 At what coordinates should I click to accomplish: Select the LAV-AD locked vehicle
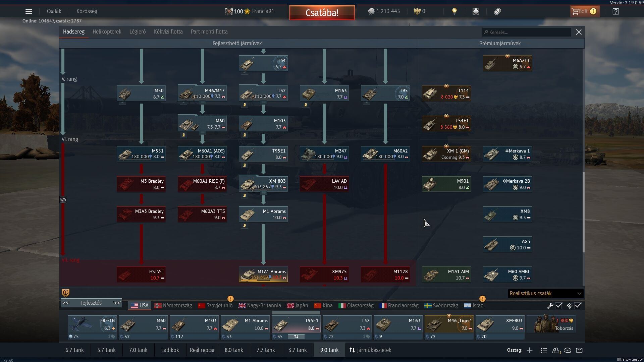coord(324,184)
